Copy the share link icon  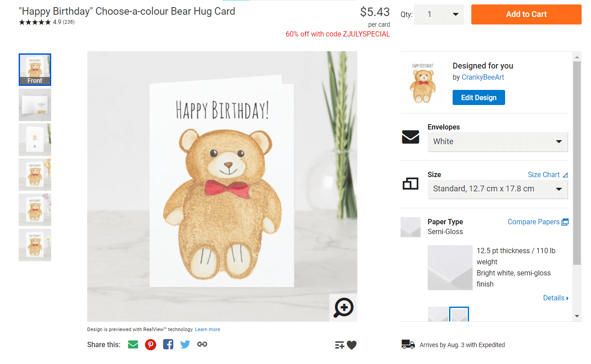coord(202,344)
